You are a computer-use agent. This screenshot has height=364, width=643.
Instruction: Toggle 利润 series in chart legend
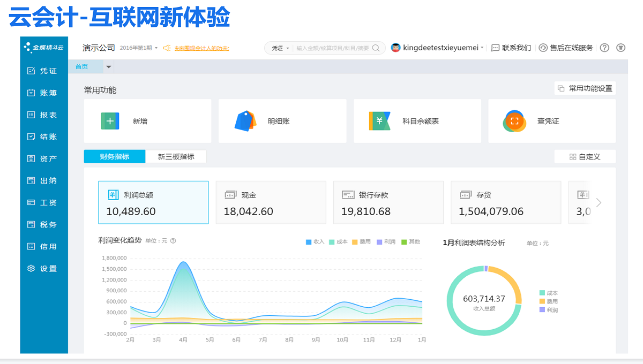[385, 242]
